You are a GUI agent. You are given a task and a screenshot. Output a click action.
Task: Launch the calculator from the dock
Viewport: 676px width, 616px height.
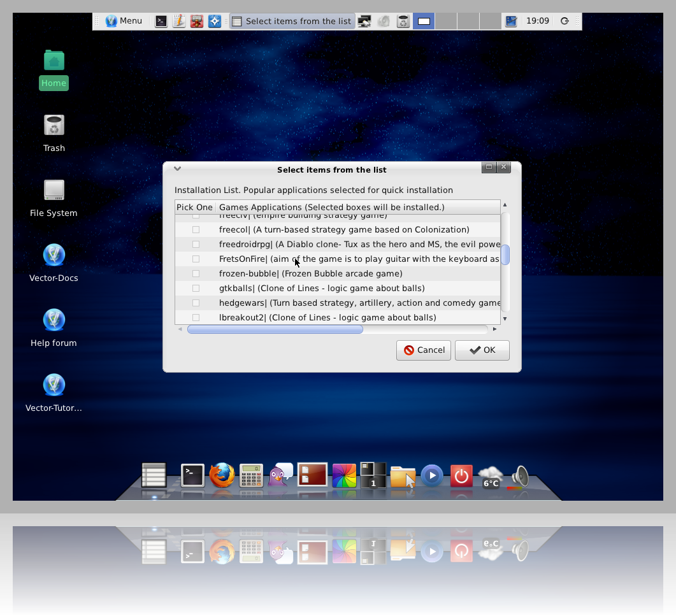point(251,475)
